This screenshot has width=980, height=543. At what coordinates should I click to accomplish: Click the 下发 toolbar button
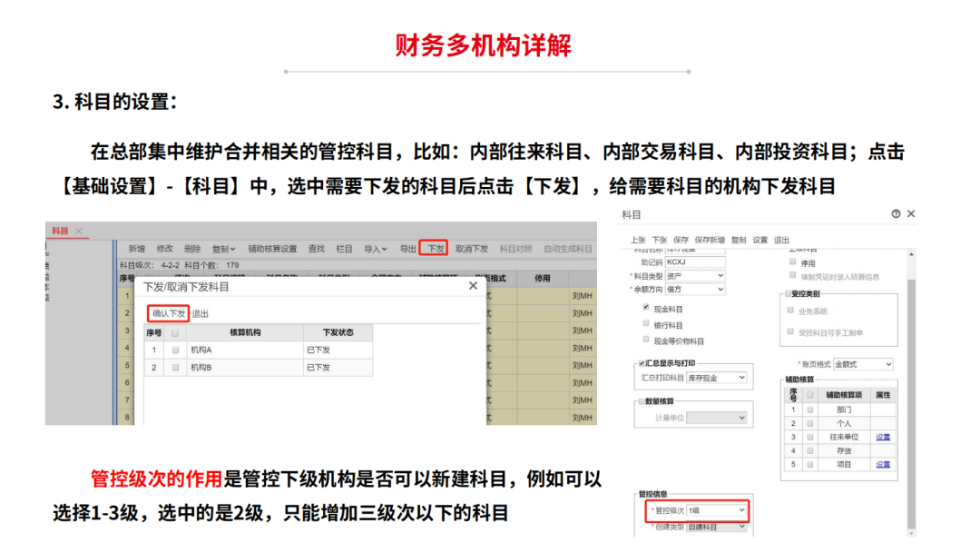coord(435,248)
